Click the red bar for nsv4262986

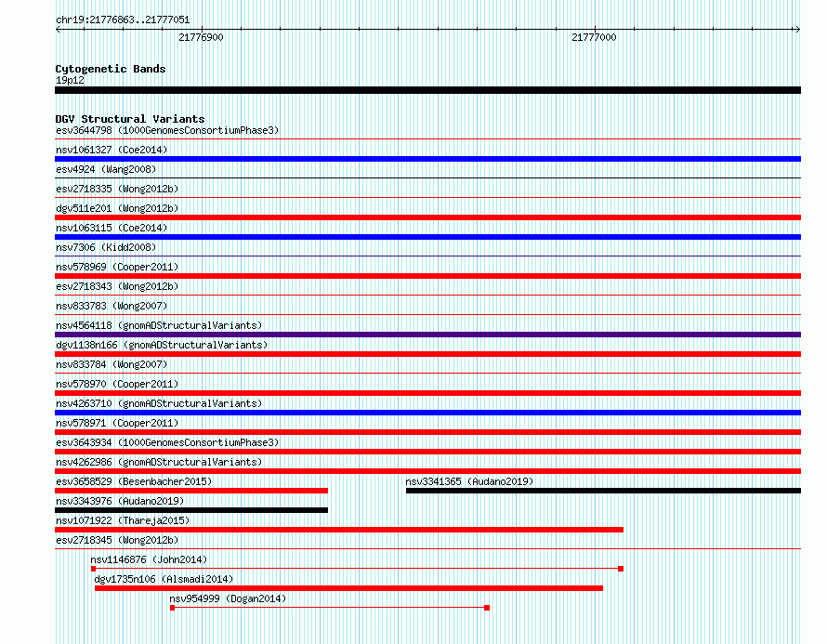(427, 471)
